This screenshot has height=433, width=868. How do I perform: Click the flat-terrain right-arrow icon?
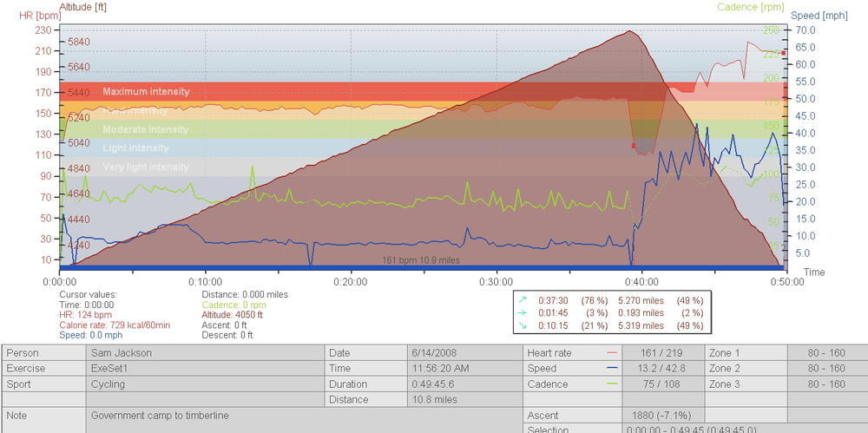click(x=523, y=312)
